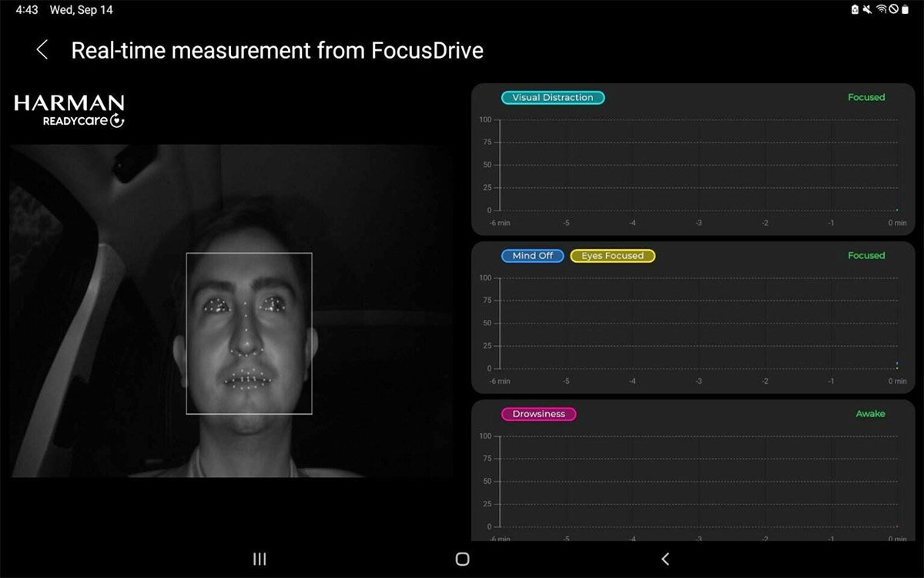Click the Awake status in Drowsiness panel

click(x=871, y=414)
